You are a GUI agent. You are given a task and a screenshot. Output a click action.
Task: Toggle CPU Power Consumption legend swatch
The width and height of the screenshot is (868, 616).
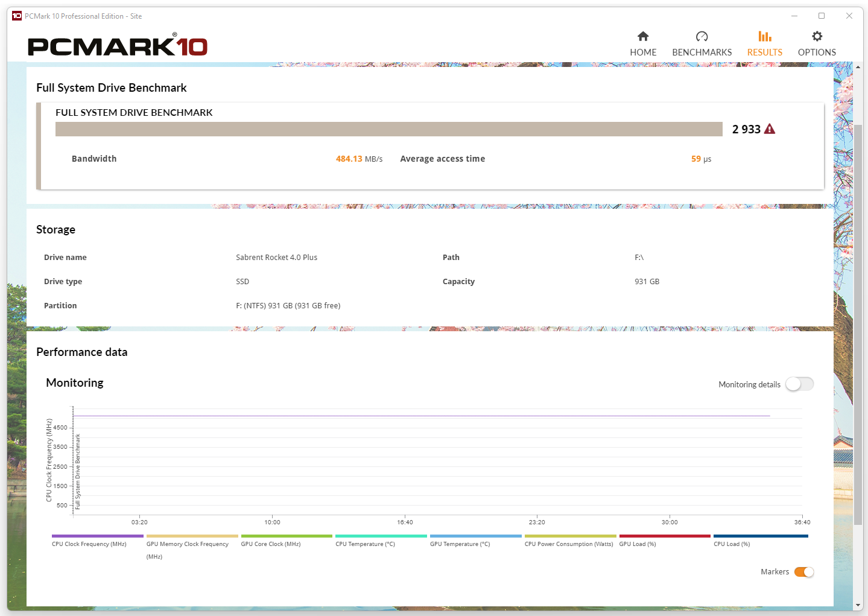click(571, 536)
